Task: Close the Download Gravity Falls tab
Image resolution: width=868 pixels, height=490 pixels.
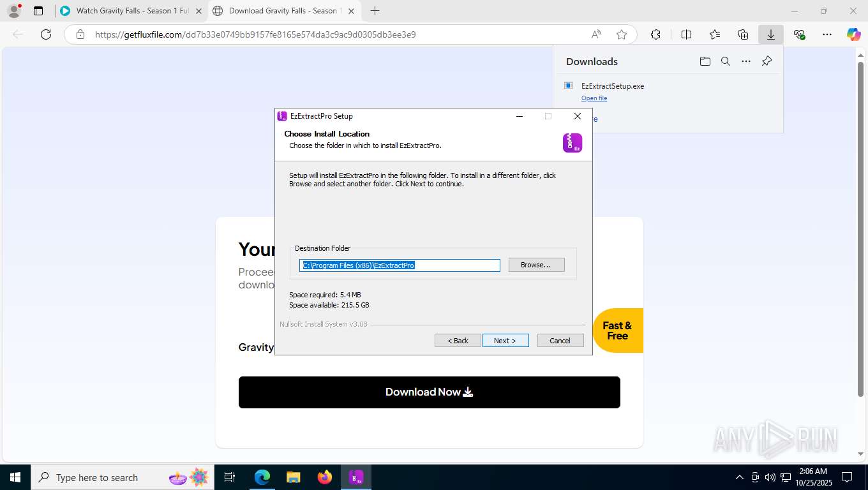Action: pyautogui.click(x=352, y=11)
